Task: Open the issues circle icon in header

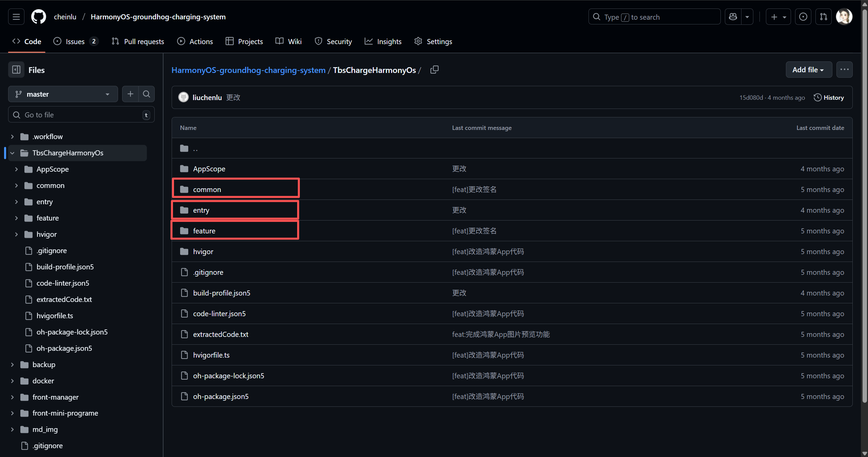Action: click(803, 17)
